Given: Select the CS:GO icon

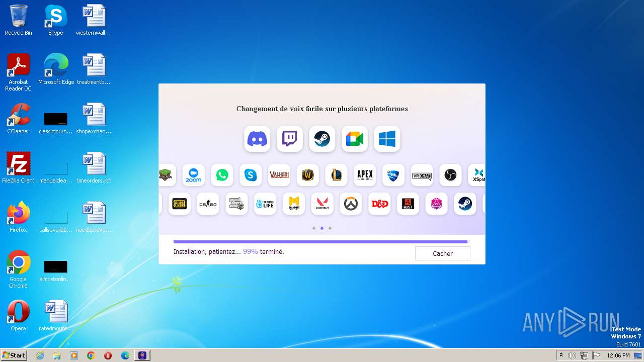Looking at the screenshot, I should click(208, 204).
